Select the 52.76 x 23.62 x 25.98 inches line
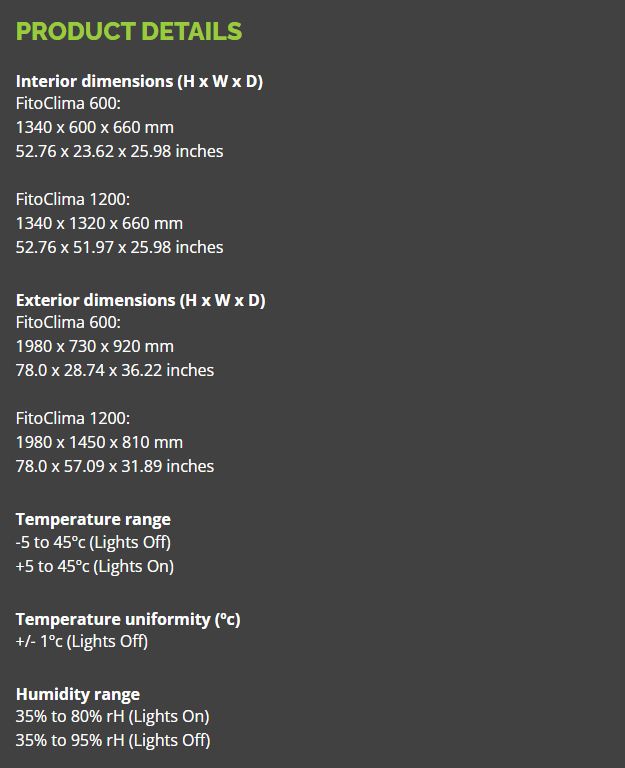 [x=120, y=151]
